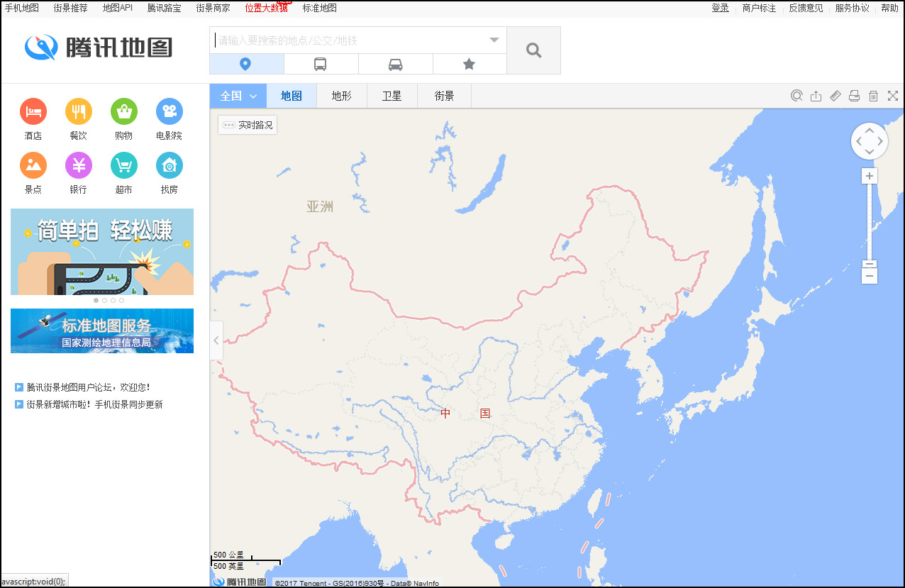The width and height of the screenshot is (905, 588).
Task: Select the second banner carousel dot
Action: (105, 300)
